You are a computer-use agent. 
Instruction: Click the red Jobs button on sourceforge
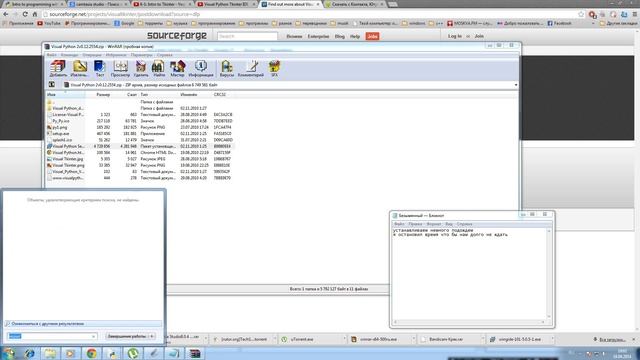(372, 36)
